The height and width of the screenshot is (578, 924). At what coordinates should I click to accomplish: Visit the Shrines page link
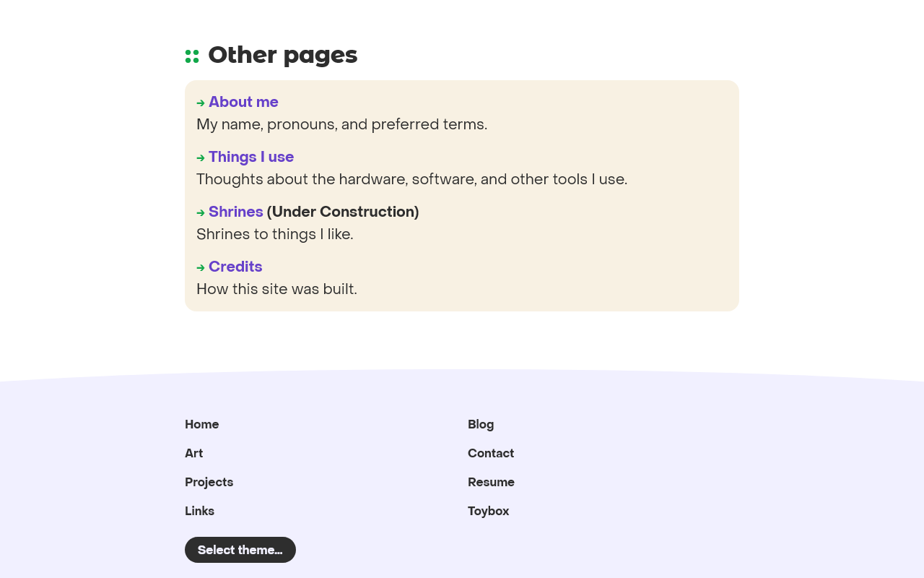[236, 212]
